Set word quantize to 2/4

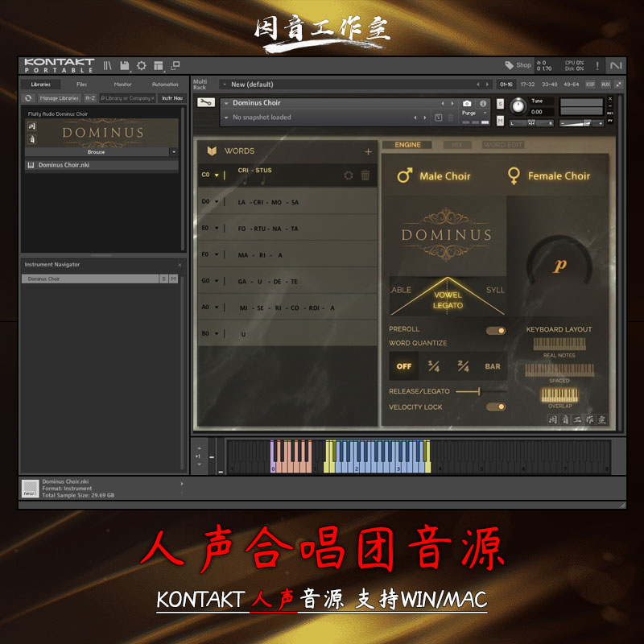point(464,366)
